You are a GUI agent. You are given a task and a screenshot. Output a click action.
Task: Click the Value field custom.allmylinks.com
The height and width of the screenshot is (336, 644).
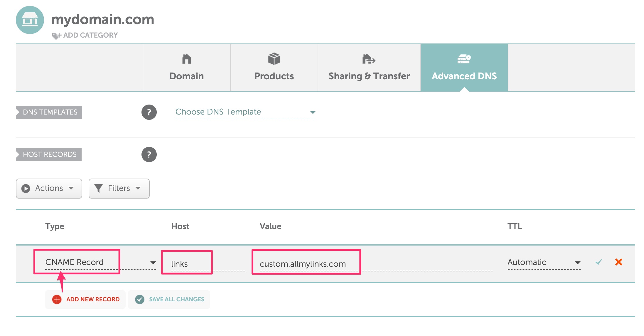click(376, 264)
